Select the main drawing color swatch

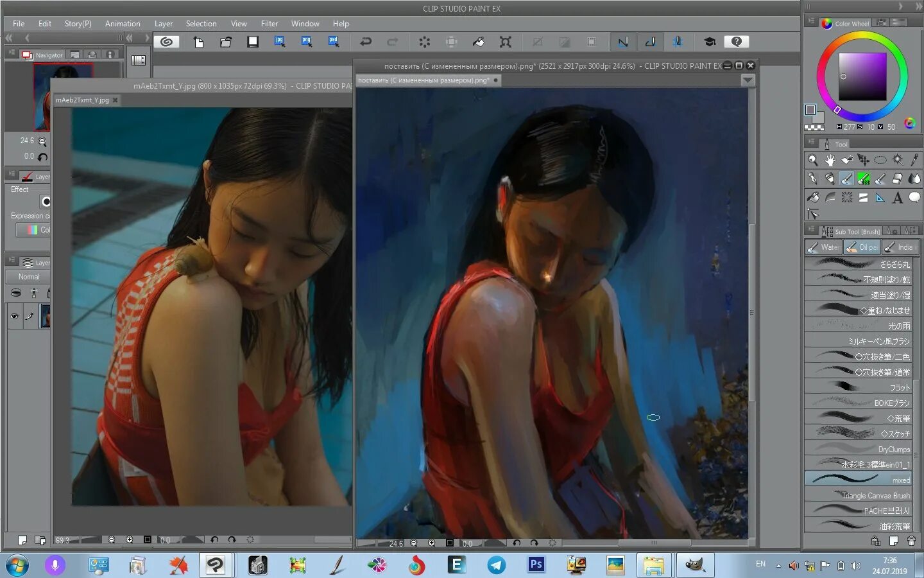click(810, 110)
